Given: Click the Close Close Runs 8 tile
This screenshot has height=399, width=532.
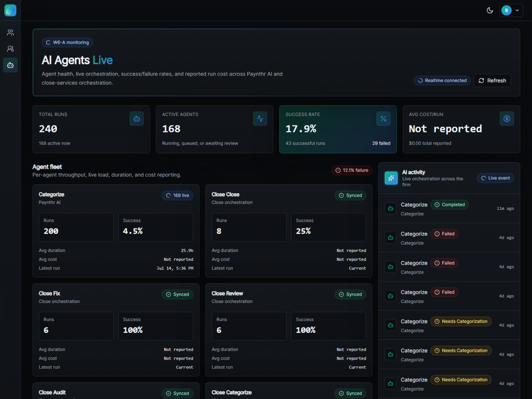Looking at the screenshot, I should pyautogui.click(x=249, y=227).
